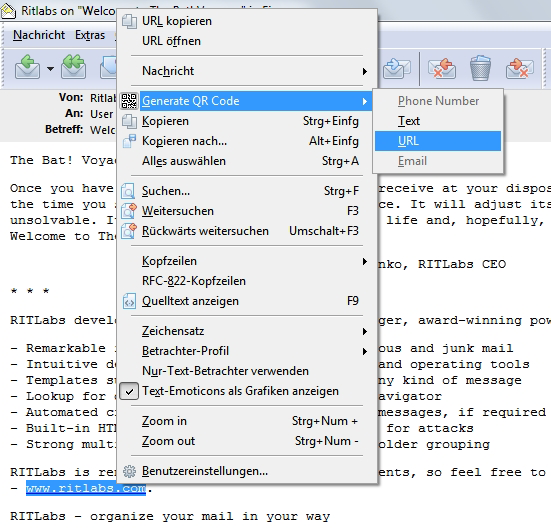Choose Phone Number in QR submenu
The height and width of the screenshot is (531, 551).
(x=438, y=101)
